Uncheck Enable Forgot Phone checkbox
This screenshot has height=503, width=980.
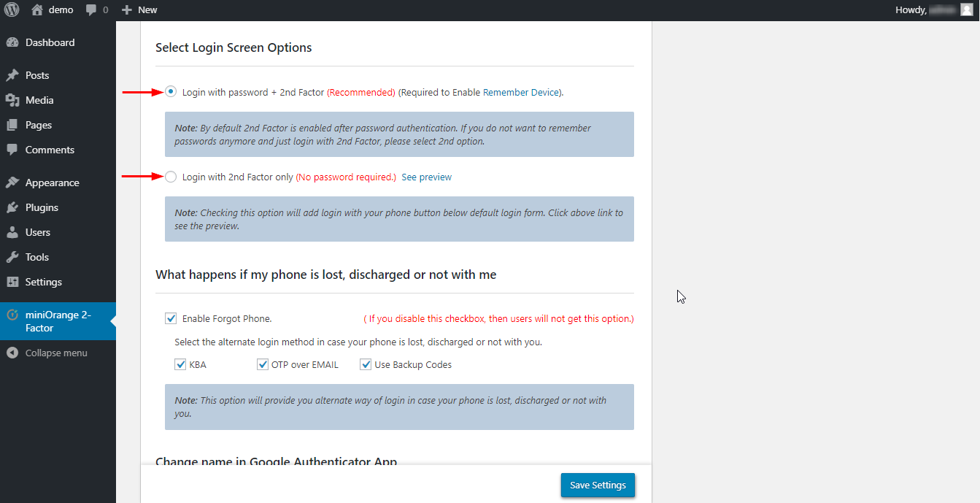(x=171, y=318)
